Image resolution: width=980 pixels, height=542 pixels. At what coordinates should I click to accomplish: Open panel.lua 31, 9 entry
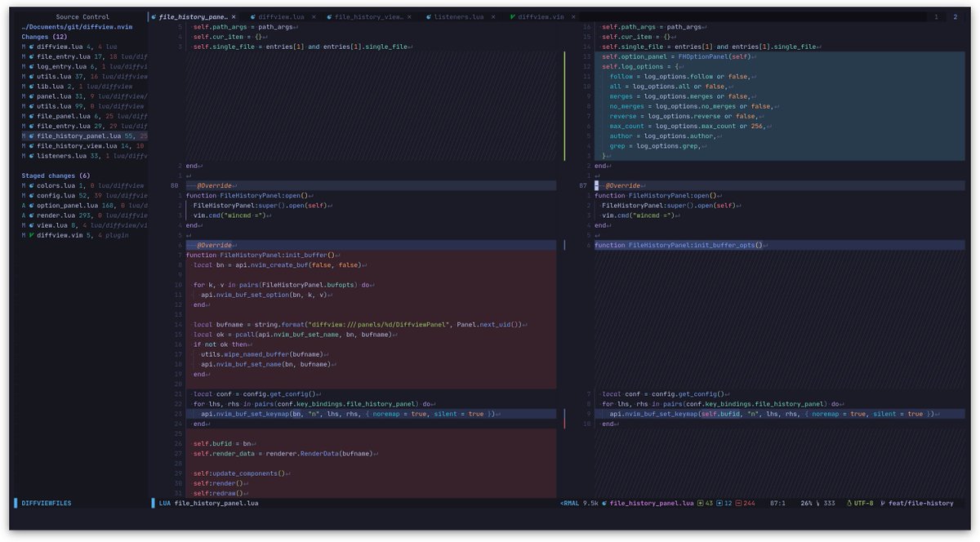(x=84, y=96)
